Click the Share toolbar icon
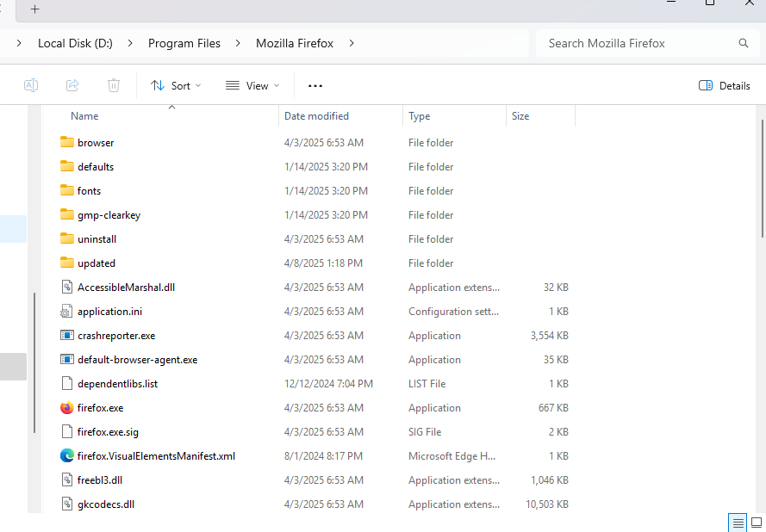The image size is (766, 532). coord(72,85)
